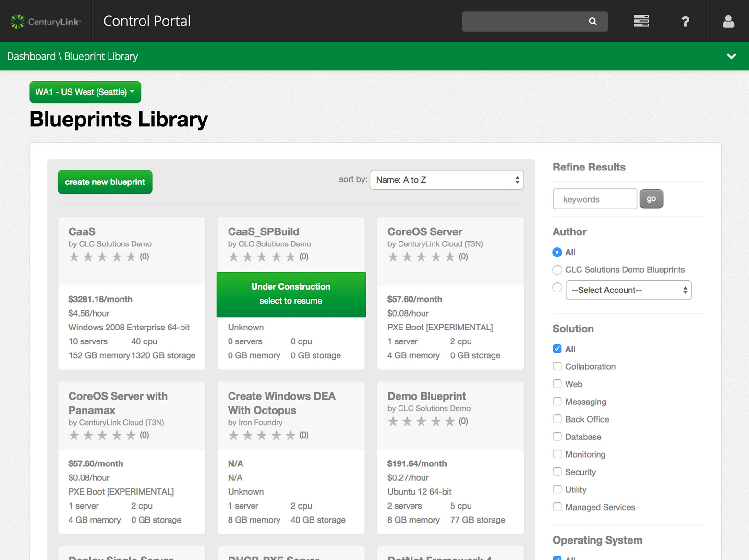Open the help question mark icon
Viewport: 749px width, 560px height.
[x=685, y=21]
